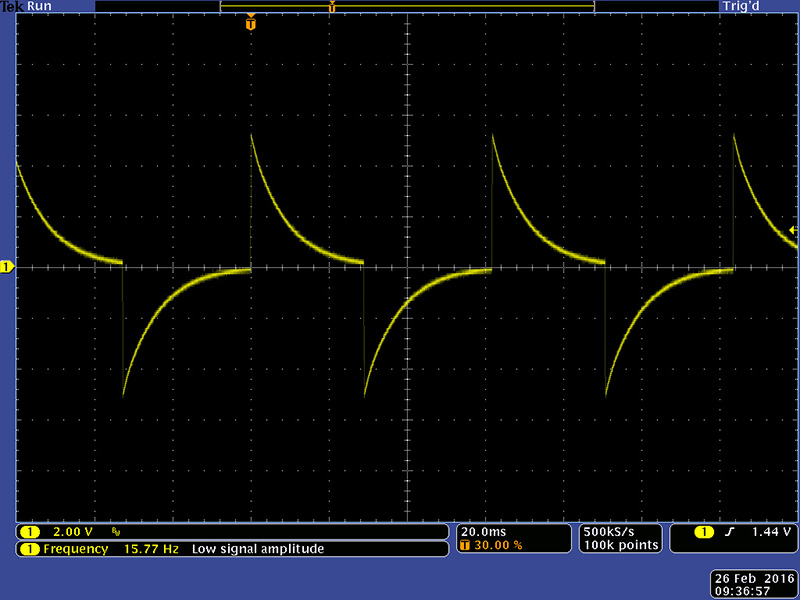The height and width of the screenshot is (600, 800).
Task: Click the orange T 30.00 % position readout
Action: click(490, 546)
